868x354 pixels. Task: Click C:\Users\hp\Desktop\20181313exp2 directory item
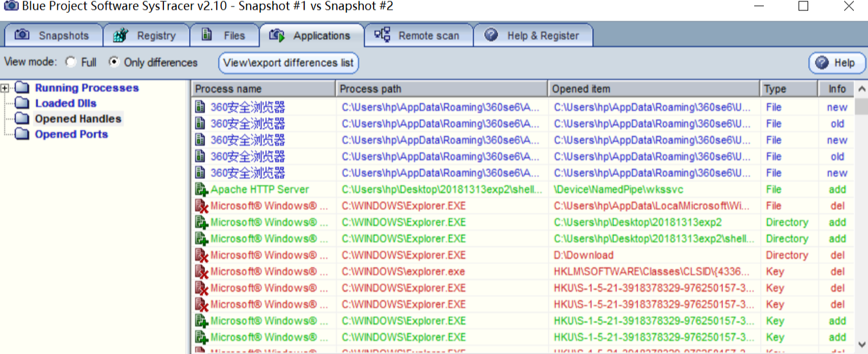pyautogui.click(x=638, y=222)
